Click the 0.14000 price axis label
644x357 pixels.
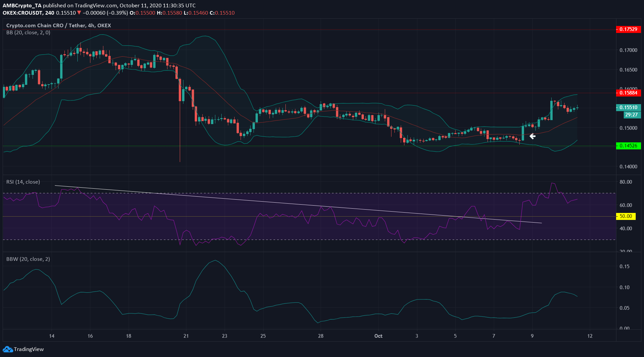point(628,167)
